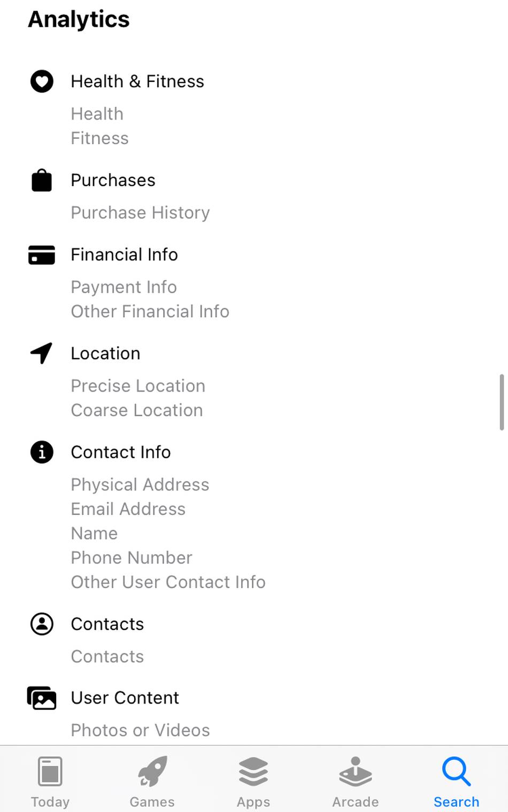The height and width of the screenshot is (812, 508).
Task: Tap the Purchase History entry
Action: click(x=140, y=213)
